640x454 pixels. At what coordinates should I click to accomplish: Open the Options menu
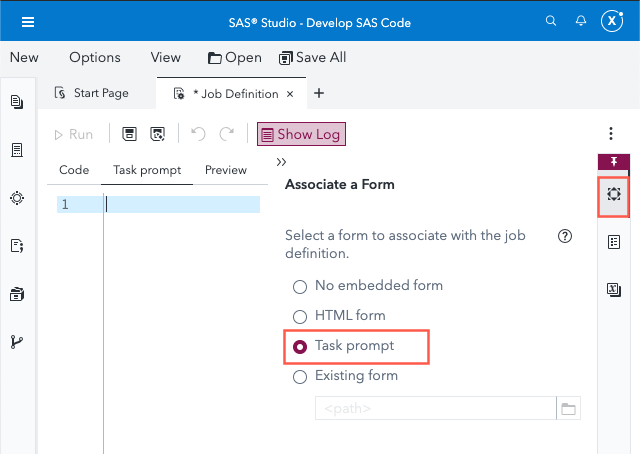95,57
